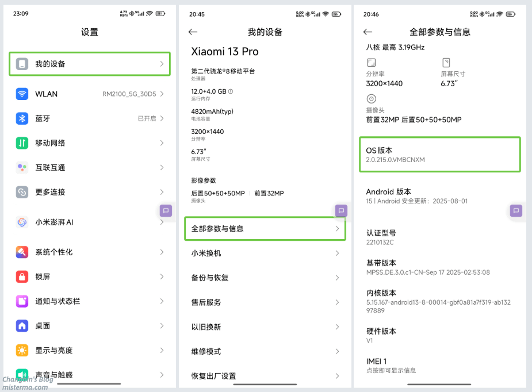Open 通知与状态栏 settings
This screenshot has height=392, width=532.
pyautogui.click(x=90, y=301)
